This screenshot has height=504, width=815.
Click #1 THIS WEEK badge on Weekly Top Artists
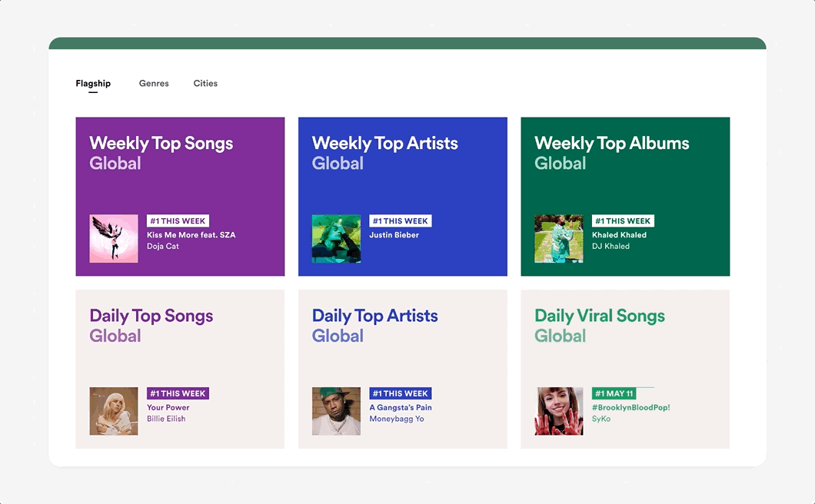coord(401,220)
